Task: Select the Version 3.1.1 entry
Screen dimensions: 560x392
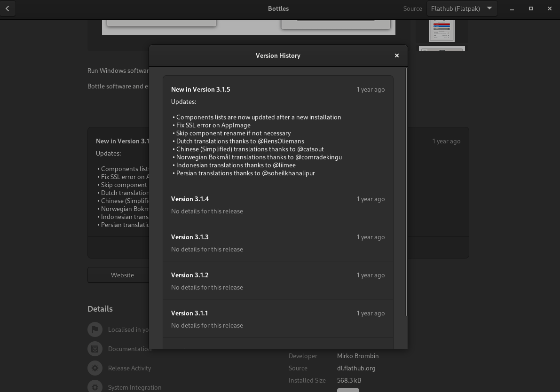Action: pos(278,319)
